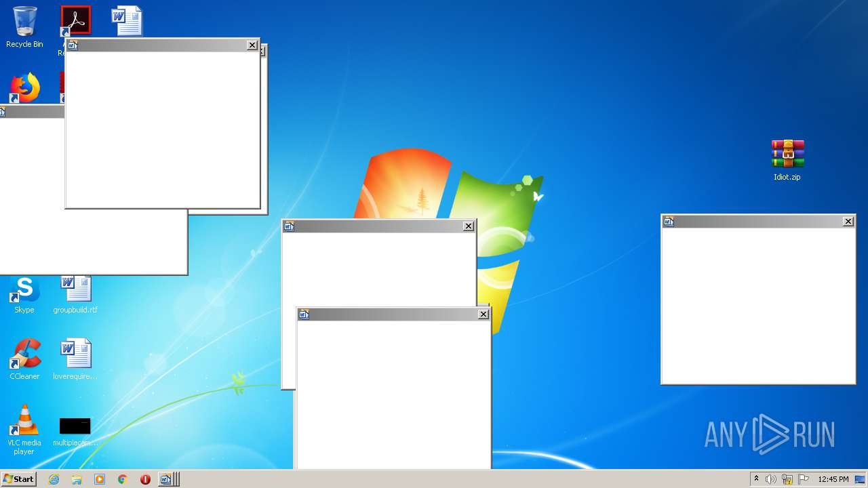Show hidden tray icons arrow
Screen dimensions: 868x488
point(756,479)
